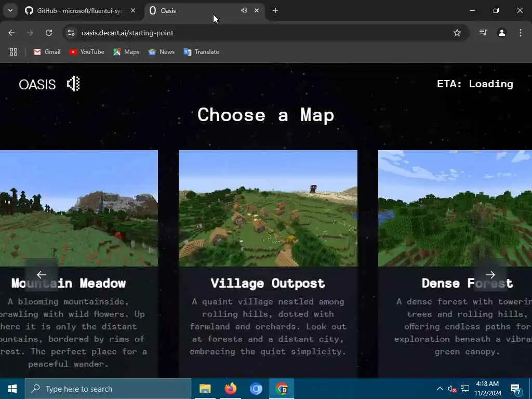Select the Village Outpost map image

pos(268,208)
